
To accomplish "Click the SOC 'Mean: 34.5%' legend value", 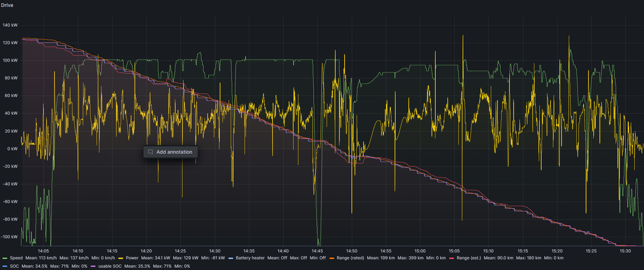I will click(x=34, y=266).
